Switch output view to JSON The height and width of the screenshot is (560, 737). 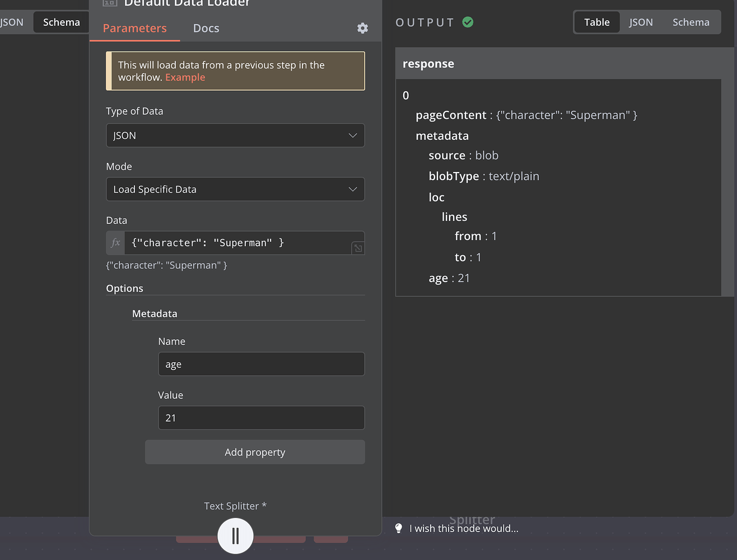pyautogui.click(x=641, y=22)
